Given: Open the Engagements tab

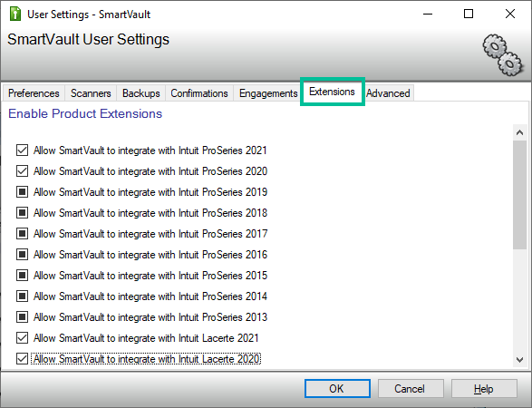Looking at the screenshot, I should (x=268, y=93).
